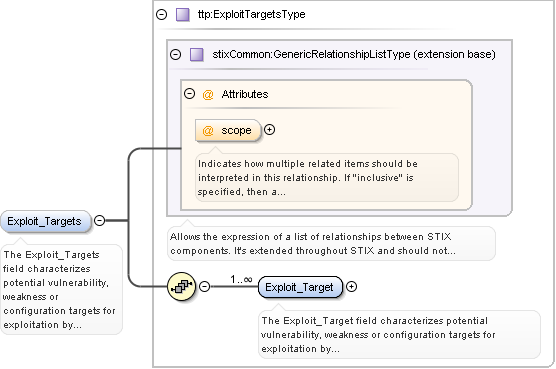Collapse the stixCommon:GenericRelationshipListType section
The height and width of the screenshot is (369, 556).
tap(176, 55)
